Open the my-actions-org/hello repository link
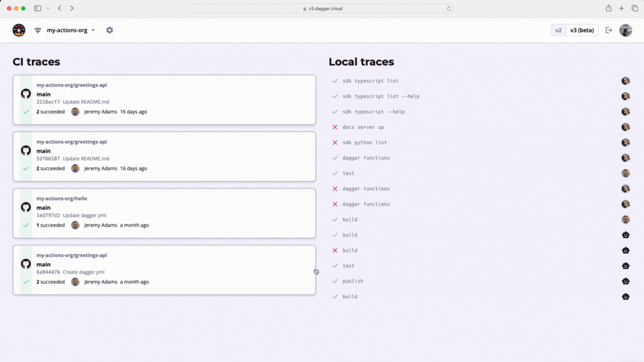Viewport: 644px width, 362px height. [62, 198]
